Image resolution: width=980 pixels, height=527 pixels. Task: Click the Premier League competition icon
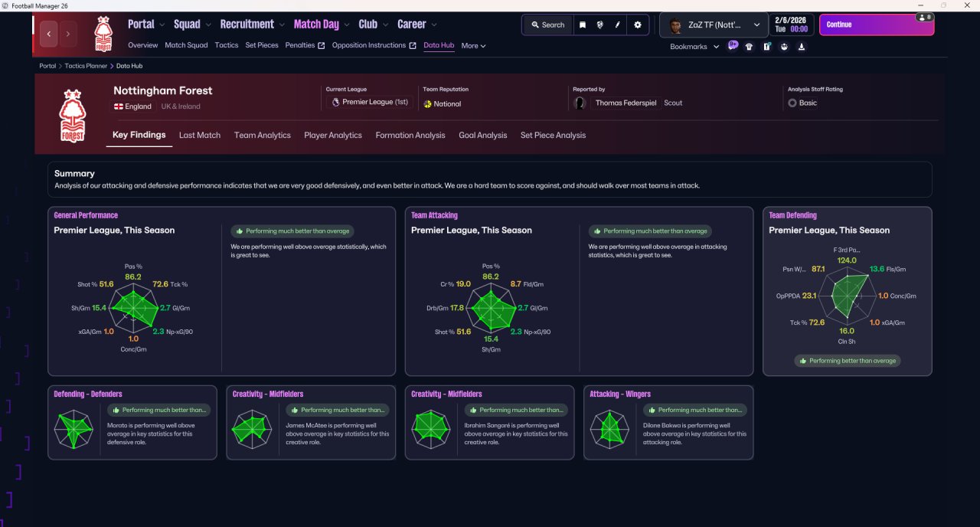335,102
